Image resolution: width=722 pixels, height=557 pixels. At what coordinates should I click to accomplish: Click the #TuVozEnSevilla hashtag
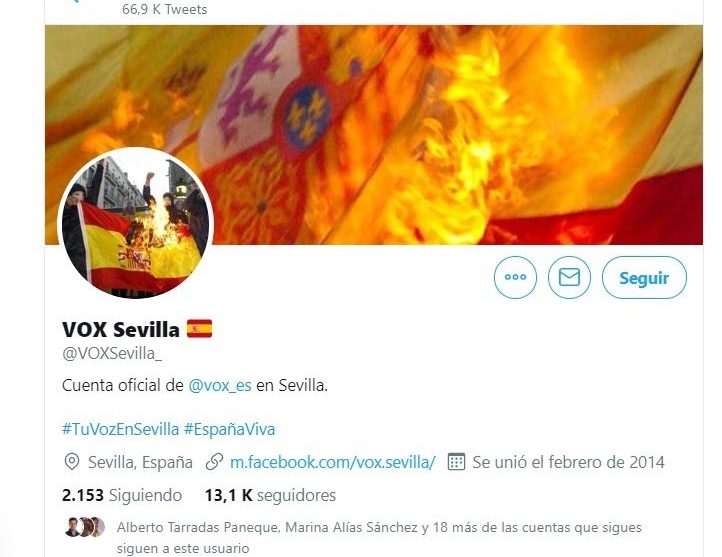(x=120, y=429)
